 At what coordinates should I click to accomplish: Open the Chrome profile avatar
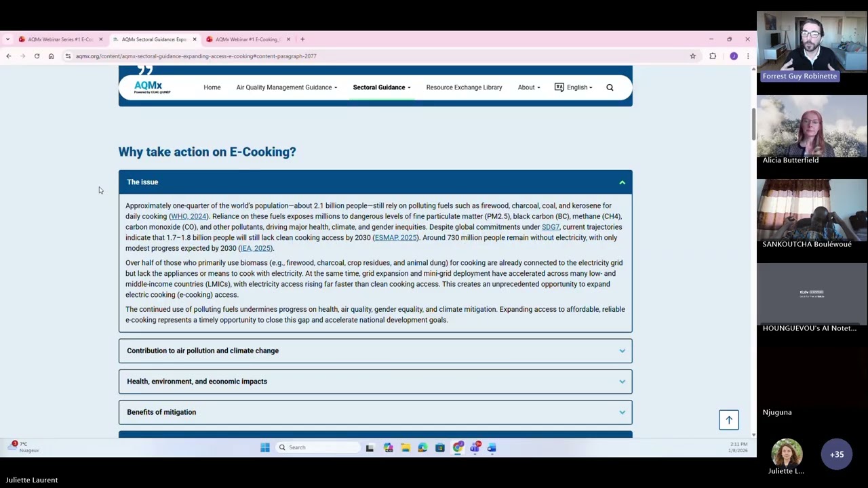(x=734, y=56)
